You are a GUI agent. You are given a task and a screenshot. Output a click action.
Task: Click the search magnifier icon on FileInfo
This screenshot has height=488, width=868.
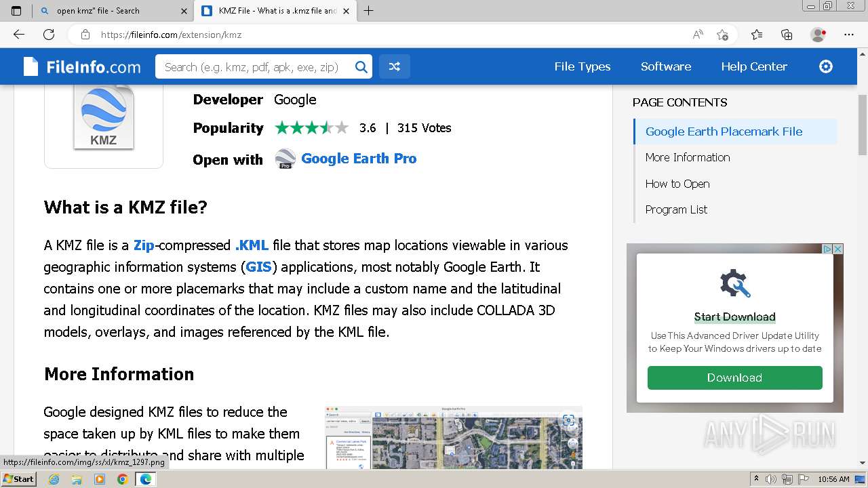point(361,66)
